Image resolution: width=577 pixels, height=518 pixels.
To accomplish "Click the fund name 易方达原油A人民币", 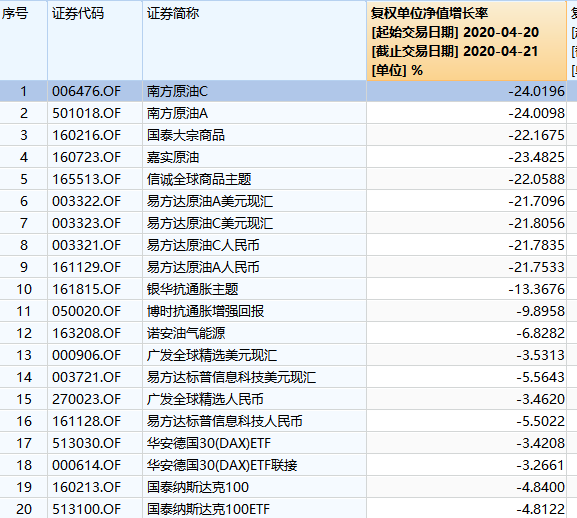I will tap(203, 267).
